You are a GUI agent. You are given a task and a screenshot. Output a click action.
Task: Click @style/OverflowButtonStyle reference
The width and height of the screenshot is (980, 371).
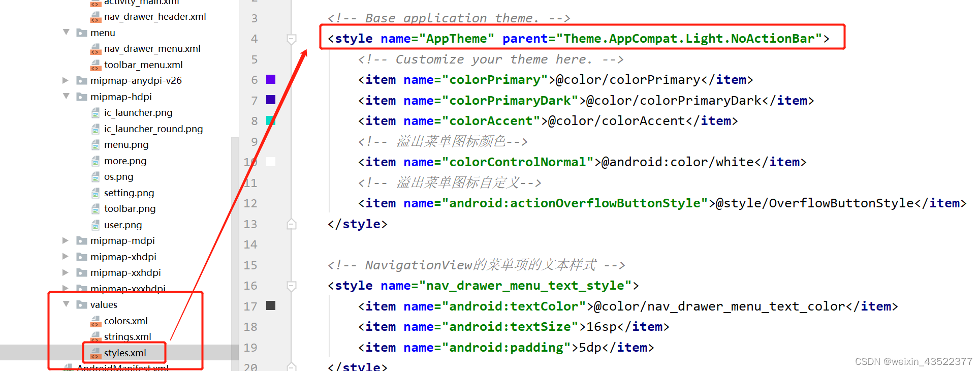point(815,203)
